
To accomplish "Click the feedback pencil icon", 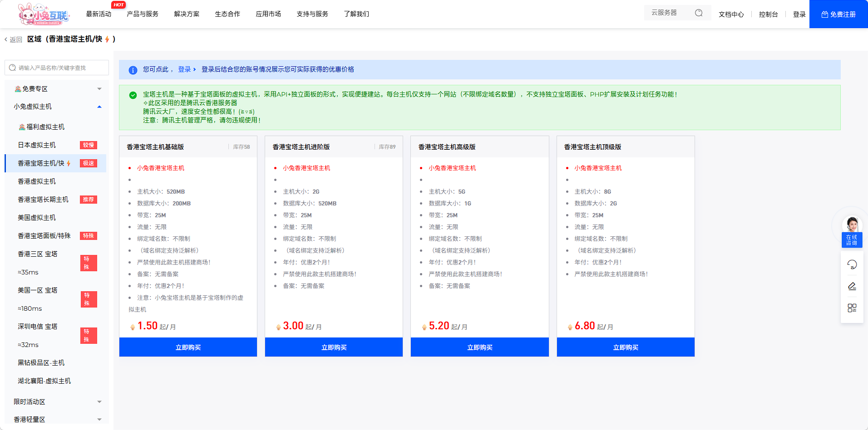I will [852, 286].
